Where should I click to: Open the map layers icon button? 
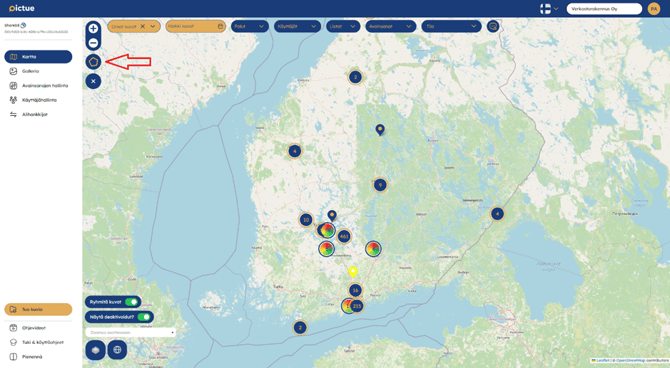(95, 350)
